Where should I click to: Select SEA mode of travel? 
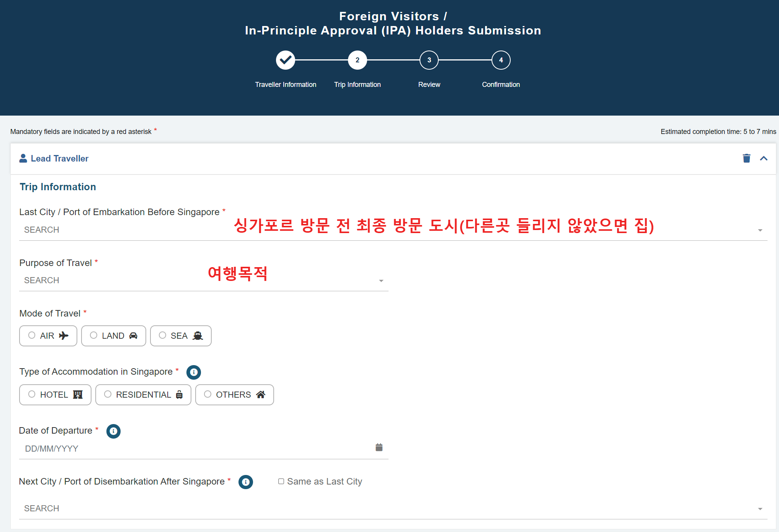click(181, 336)
